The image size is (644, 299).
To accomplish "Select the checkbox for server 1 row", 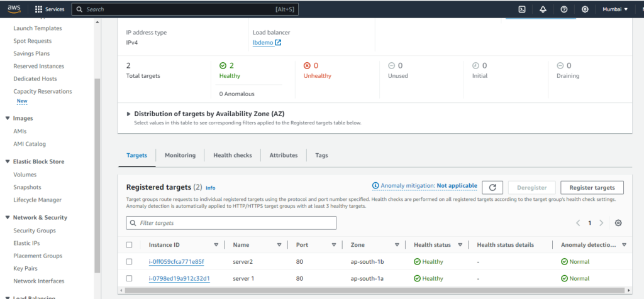I will 130,278.
